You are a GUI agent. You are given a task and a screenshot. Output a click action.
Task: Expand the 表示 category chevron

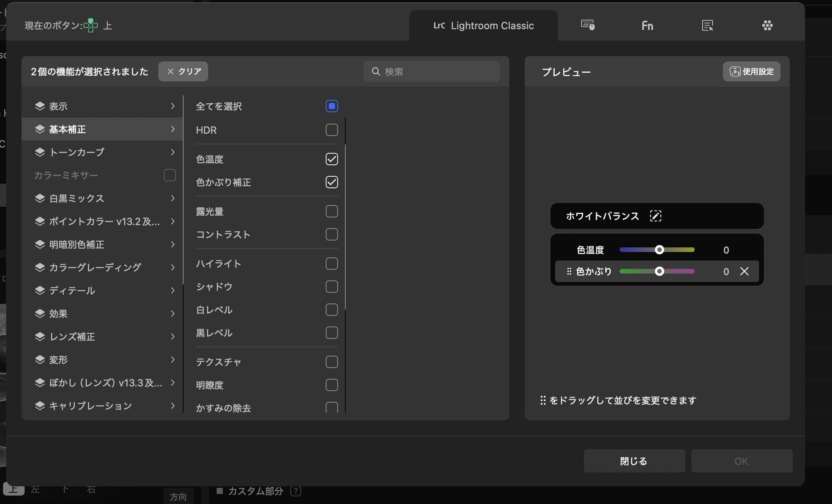[x=172, y=106]
